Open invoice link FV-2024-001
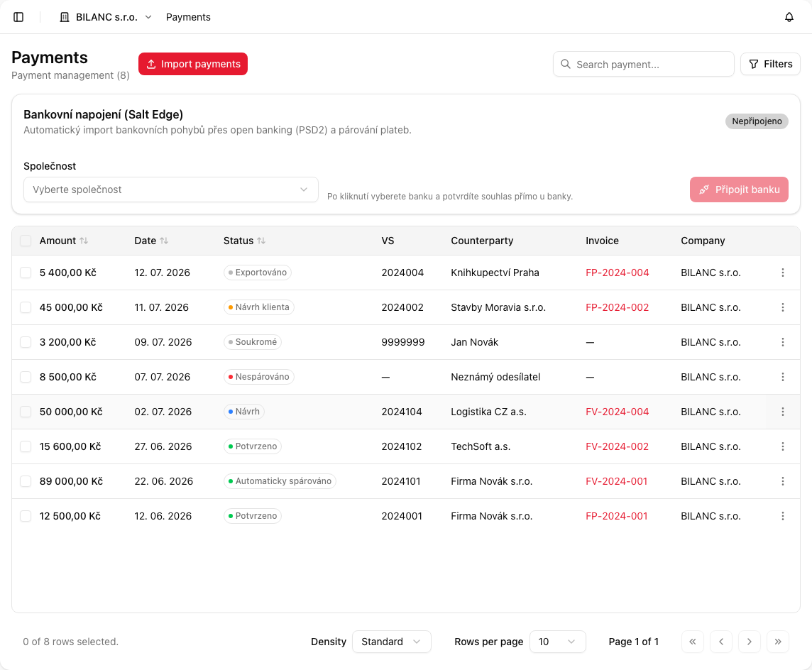The width and height of the screenshot is (812, 670). coord(617,481)
